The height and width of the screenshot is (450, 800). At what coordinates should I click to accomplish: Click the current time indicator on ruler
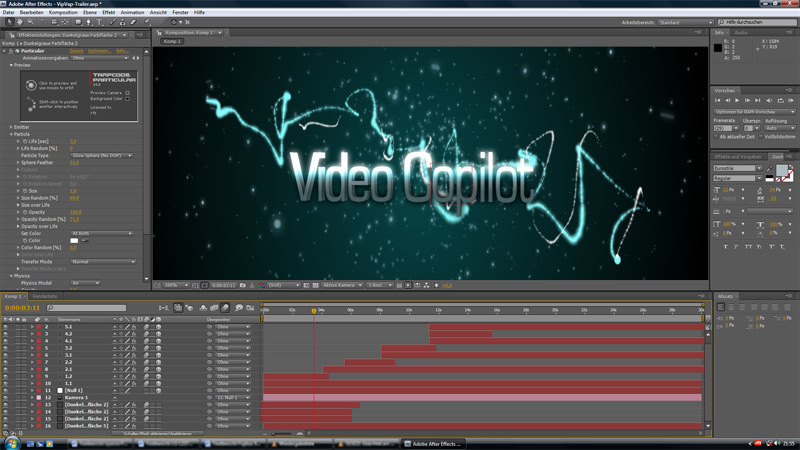click(314, 310)
